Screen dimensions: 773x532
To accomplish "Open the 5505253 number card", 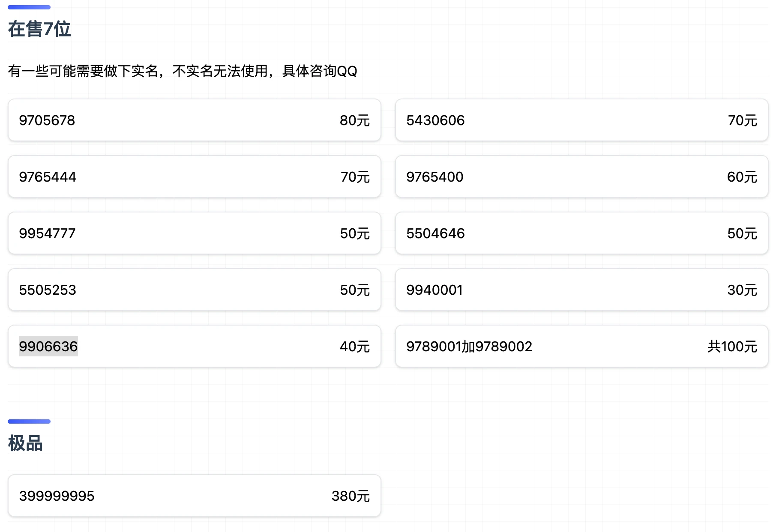I will pyautogui.click(x=194, y=290).
